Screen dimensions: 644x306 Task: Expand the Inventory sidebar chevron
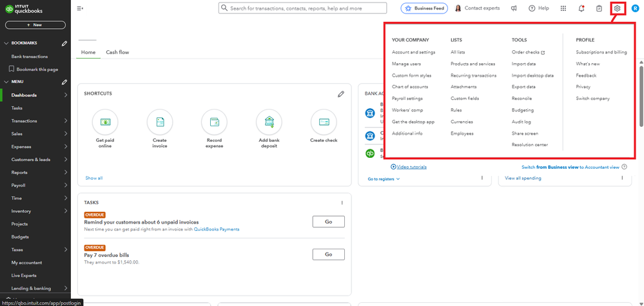click(x=66, y=211)
